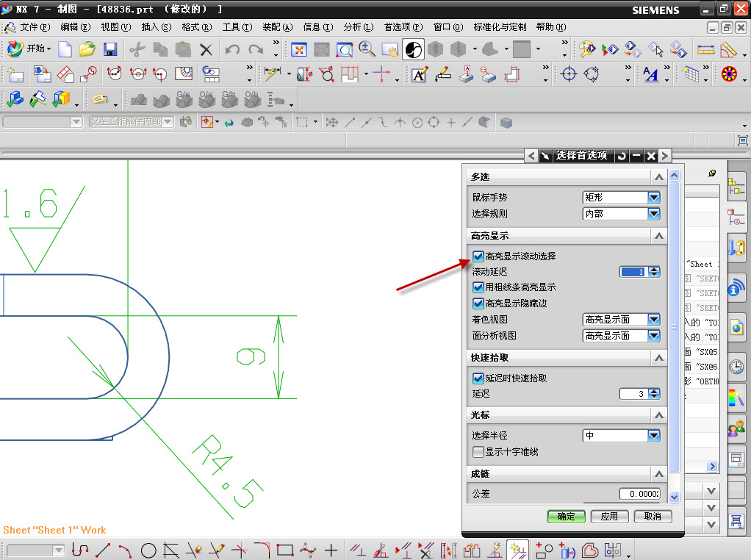Click the crosshair target circle icon
Screen dimensions: 751x560
point(569,74)
